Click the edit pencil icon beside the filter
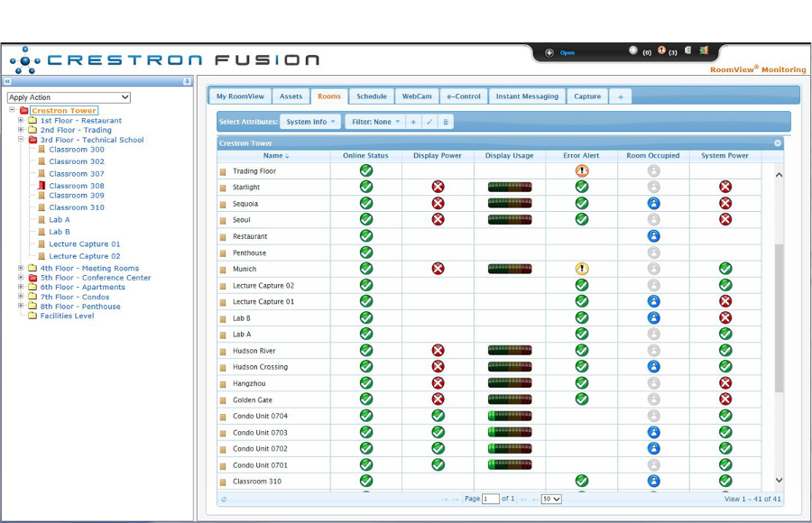This screenshot has width=812, height=523. pos(429,123)
